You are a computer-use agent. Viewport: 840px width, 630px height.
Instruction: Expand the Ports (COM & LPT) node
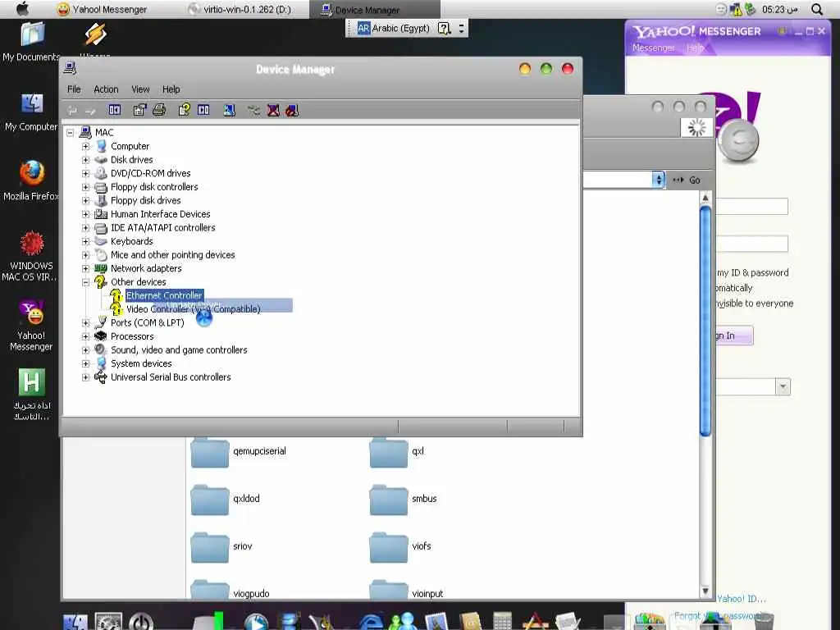point(85,323)
